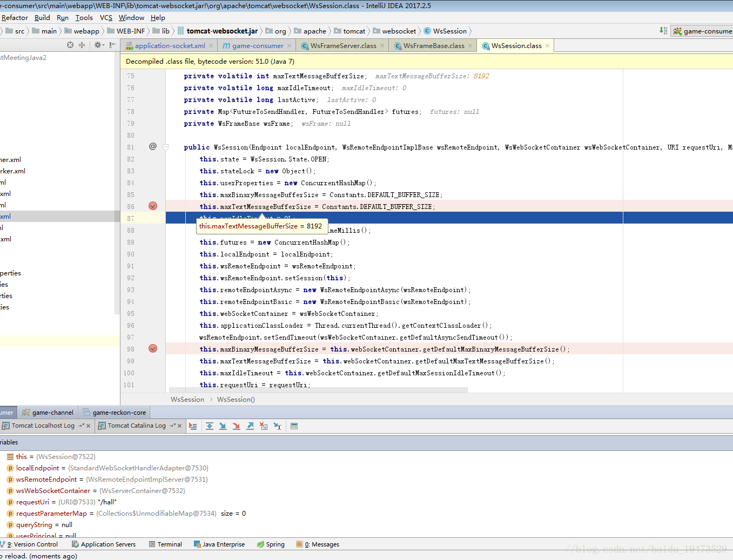Collapse the WsSession constructor fold marker
Screen dimensions: 733x560
166,147
